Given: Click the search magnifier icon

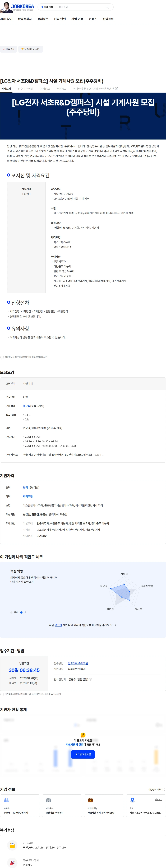Looking at the screenshot, I should [x=107, y=7].
